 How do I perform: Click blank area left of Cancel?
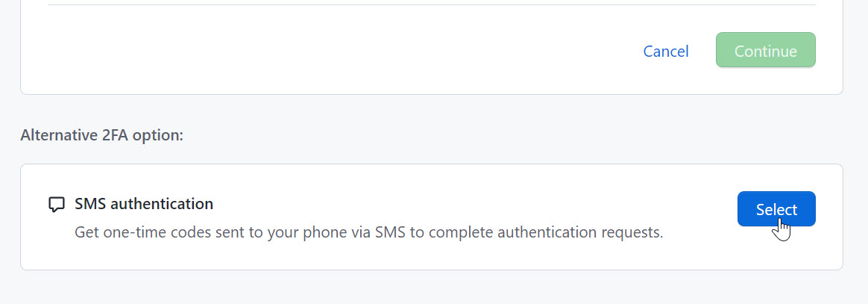[336, 51]
